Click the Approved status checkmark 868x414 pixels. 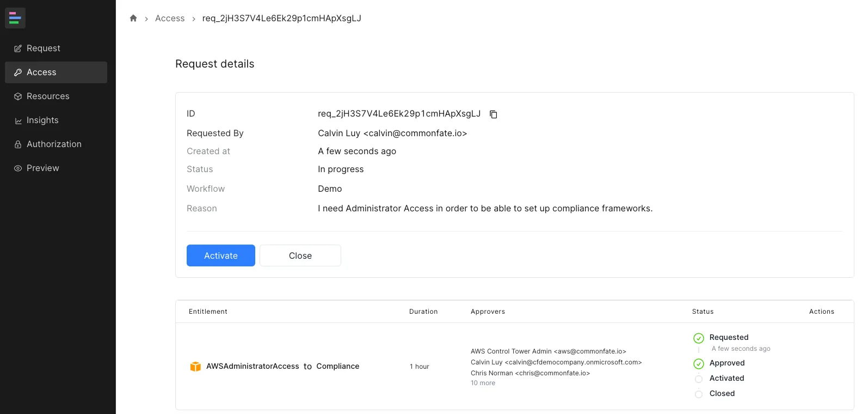point(699,364)
